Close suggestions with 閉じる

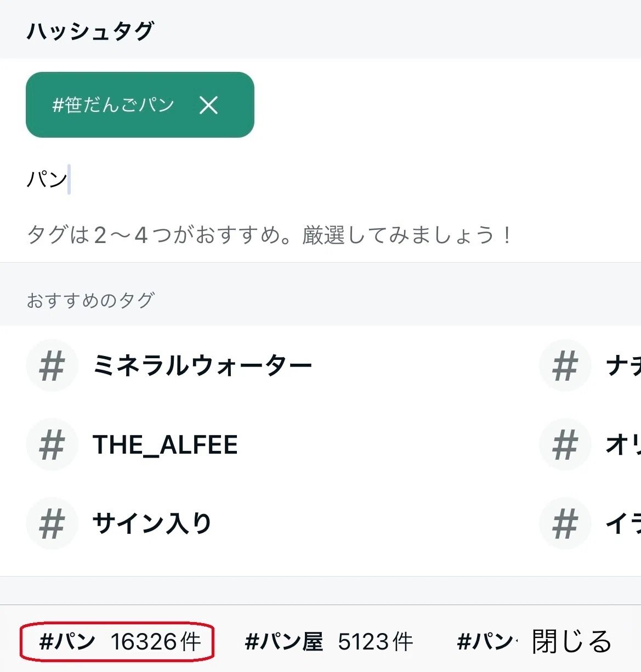pyautogui.click(x=571, y=641)
